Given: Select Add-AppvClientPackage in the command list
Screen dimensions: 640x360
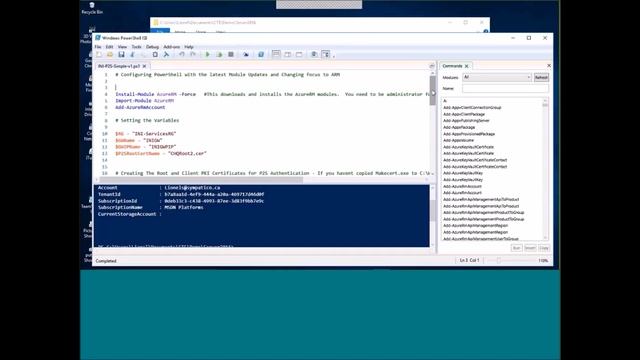Looking at the screenshot, I should [x=464, y=114].
